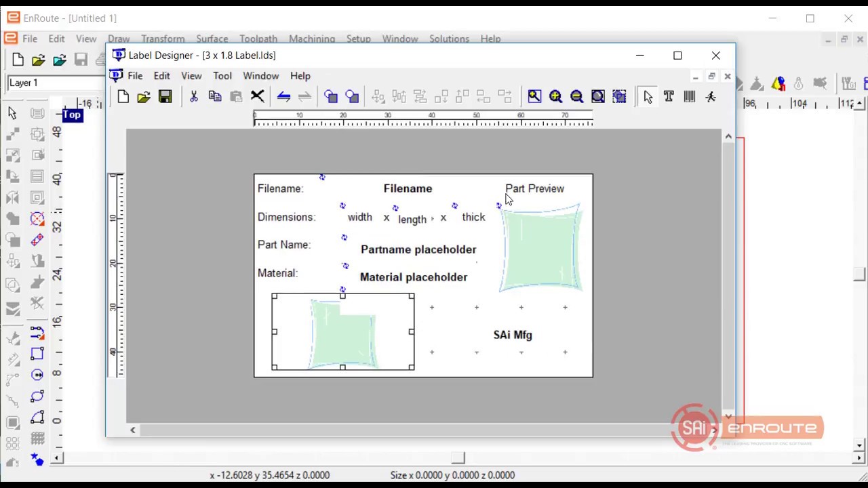Click the red crossed circle icon in EnRoute
Viewport: 868px width, 488px height.
pos(37,219)
